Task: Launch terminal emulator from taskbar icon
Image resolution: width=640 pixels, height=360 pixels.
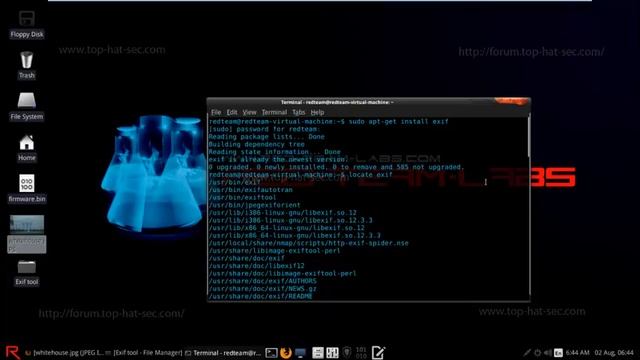Action: 271,353
